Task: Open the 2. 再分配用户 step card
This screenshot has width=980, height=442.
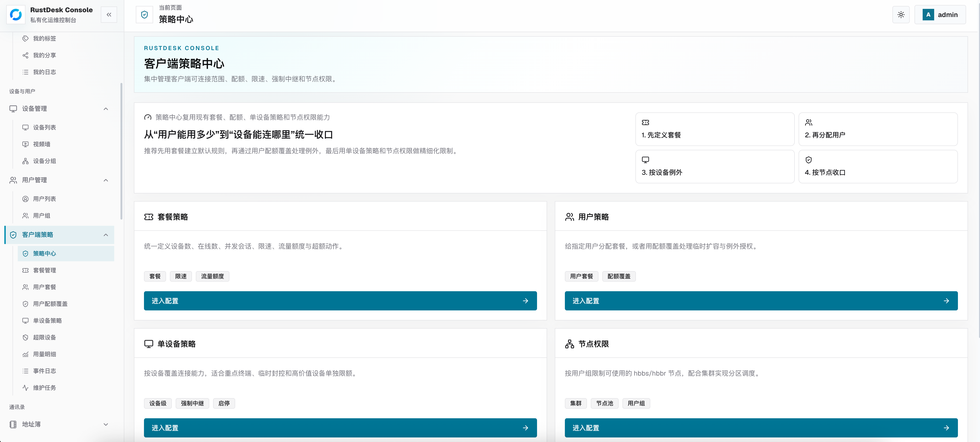Action: click(x=878, y=129)
